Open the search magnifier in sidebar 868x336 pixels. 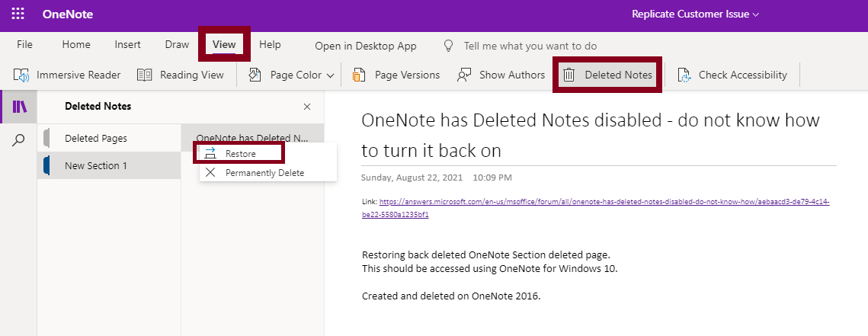coord(19,140)
